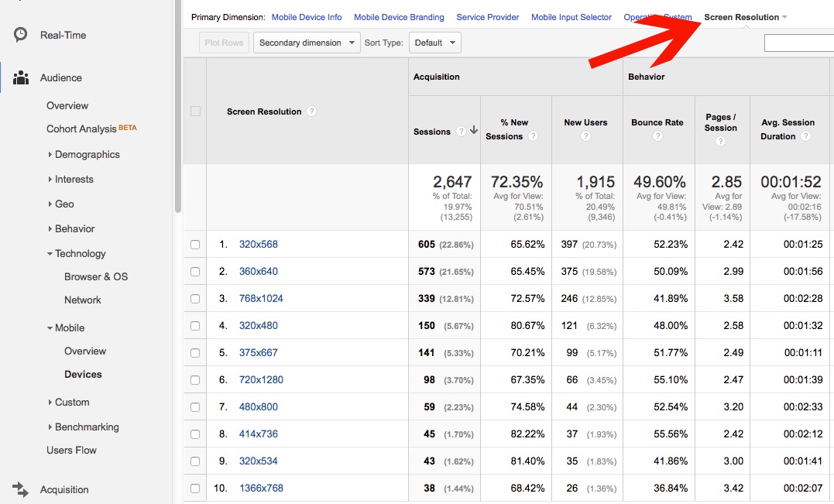Check the row checkbox for 320x568
Viewport: 834px width, 504px height.
point(194,244)
